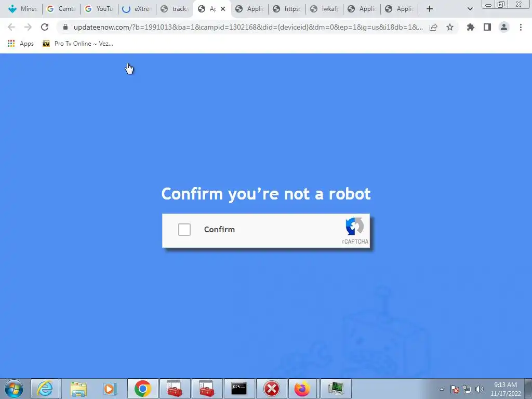Switch to the YouTu tab

pyautogui.click(x=99, y=9)
